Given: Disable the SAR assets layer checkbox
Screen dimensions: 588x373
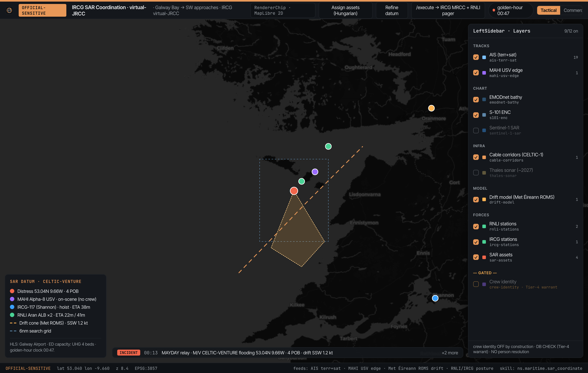Looking at the screenshot, I should point(476,257).
